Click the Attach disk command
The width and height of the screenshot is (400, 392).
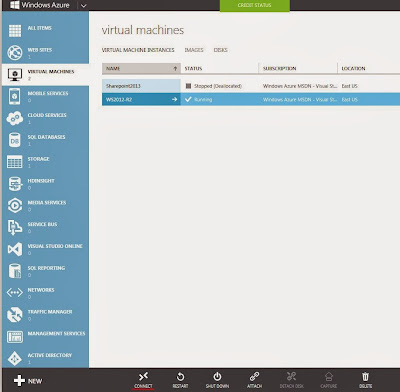254,380
